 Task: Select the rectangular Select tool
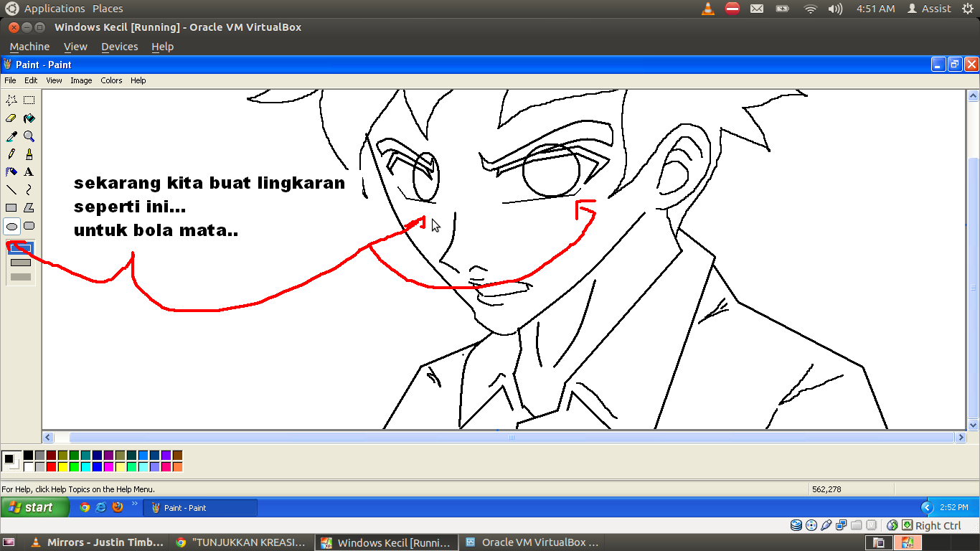coord(29,100)
